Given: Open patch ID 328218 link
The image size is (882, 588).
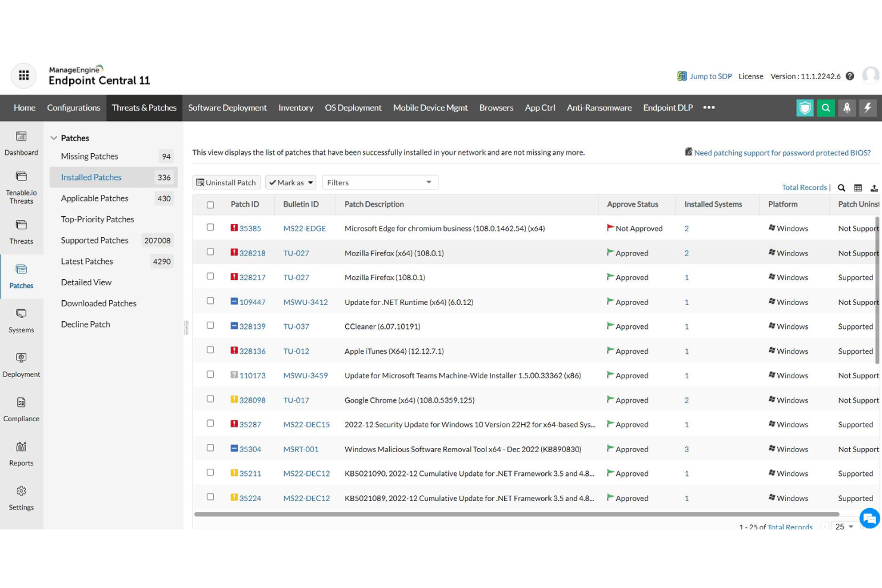Looking at the screenshot, I should click(x=252, y=253).
